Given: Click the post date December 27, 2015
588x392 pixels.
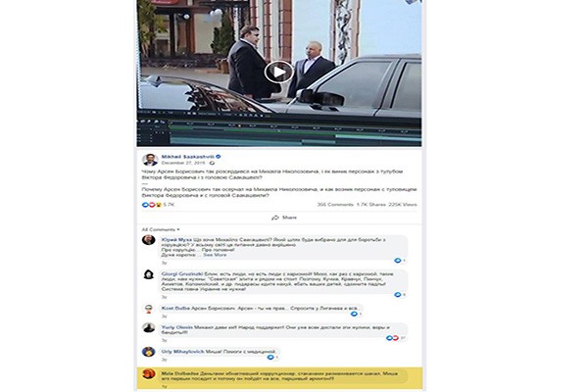Looking at the screenshot, I should click(183, 163).
